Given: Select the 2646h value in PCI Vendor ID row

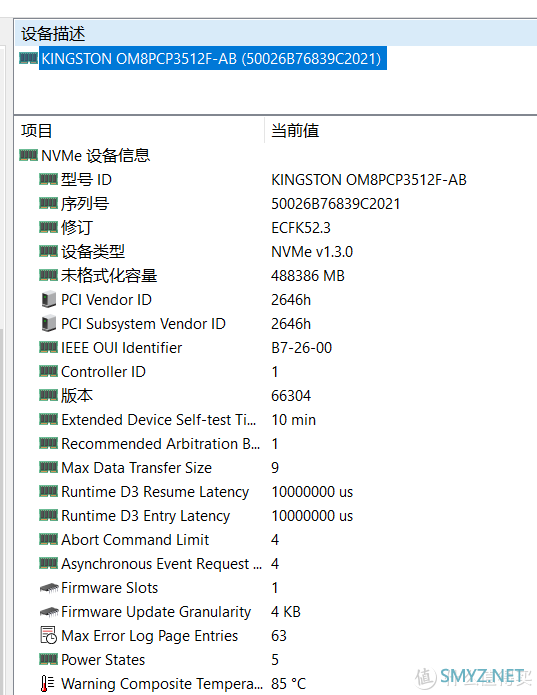Looking at the screenshot, I should (x=291, y=300).
